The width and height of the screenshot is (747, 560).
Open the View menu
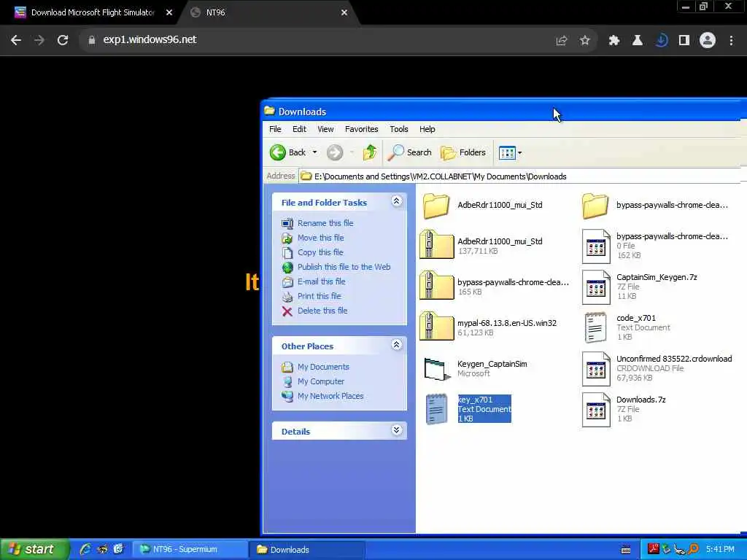[325, 129]
